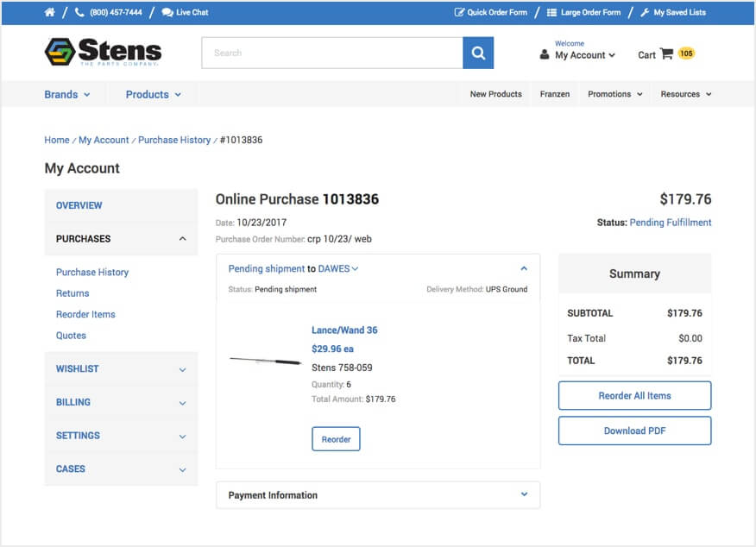Click the Download PDF button
This screenshot has width=756, height=547.
click(634, 431)
